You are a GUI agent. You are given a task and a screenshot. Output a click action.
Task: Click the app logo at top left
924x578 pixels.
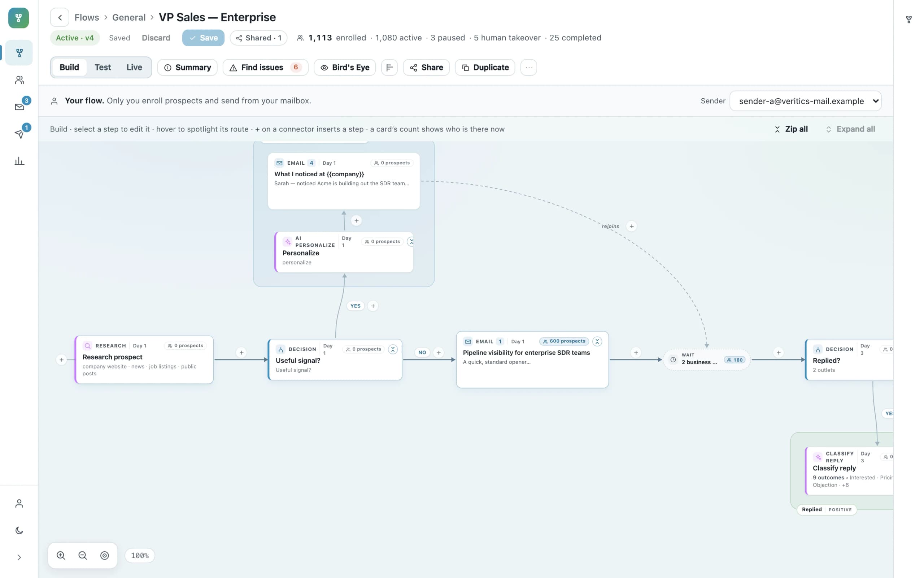click(18, 18)
